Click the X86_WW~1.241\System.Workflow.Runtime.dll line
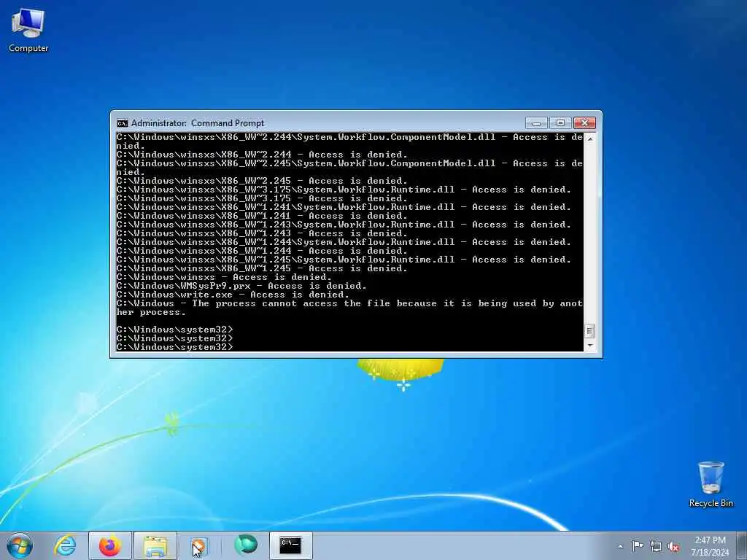 344,207
